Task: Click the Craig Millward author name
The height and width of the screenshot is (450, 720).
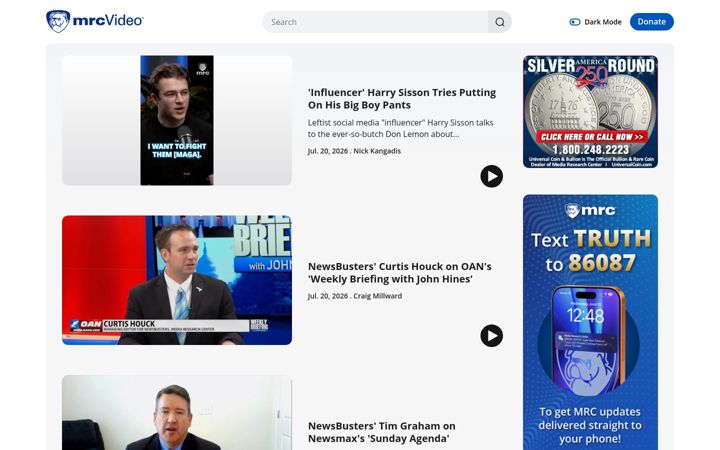Action: tap(377, 296)
